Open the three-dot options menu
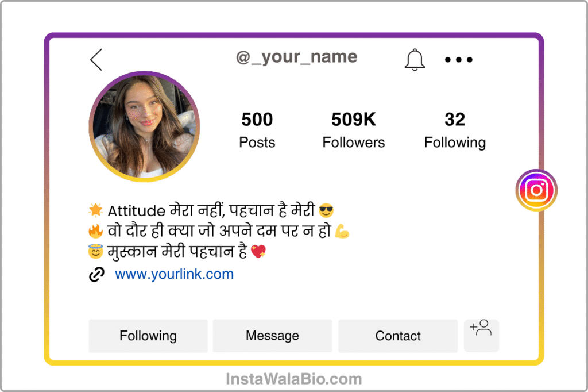 459,60
